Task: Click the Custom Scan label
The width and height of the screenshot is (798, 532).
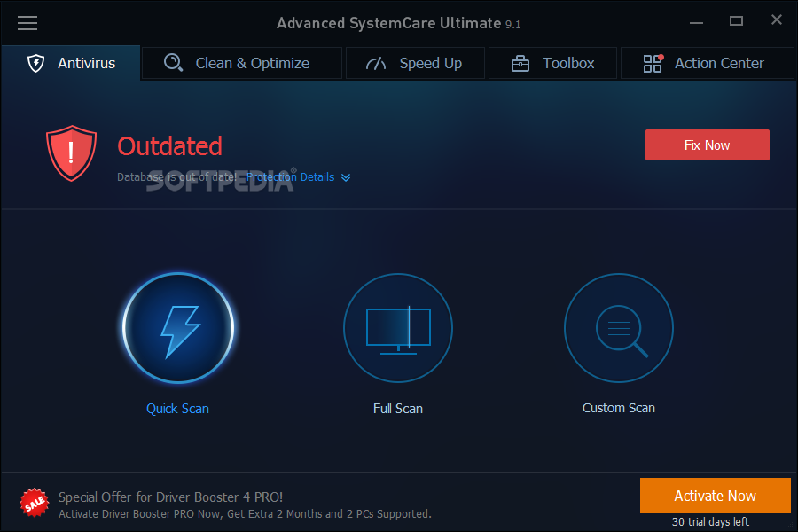Action: [619, 408]
